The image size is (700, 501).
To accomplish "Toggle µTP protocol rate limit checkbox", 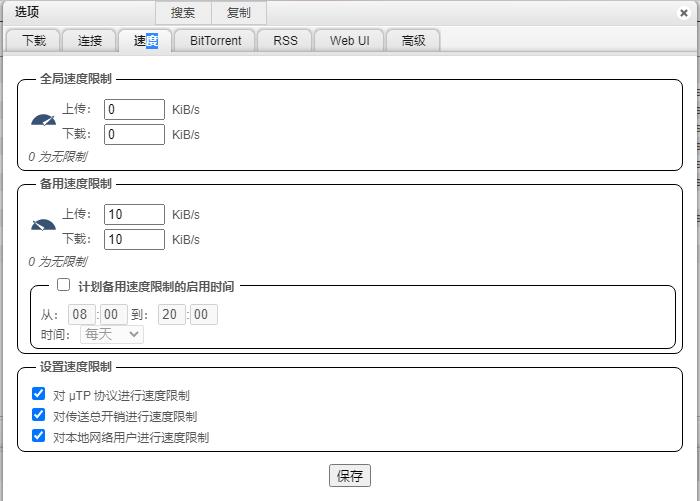I will (x=39, y=394).
